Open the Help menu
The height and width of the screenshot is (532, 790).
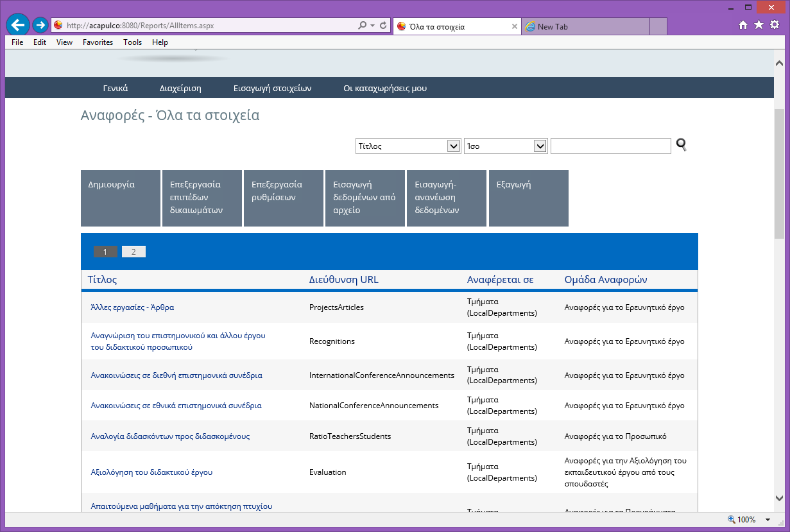(160, 42)
